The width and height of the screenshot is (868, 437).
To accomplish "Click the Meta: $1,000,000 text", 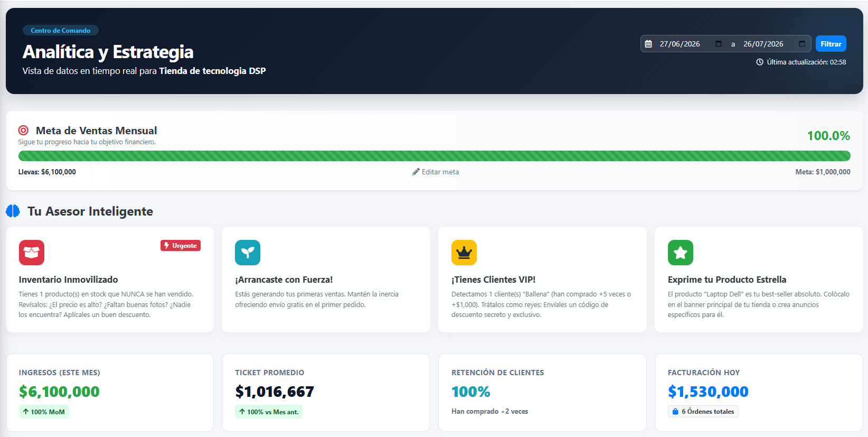I will (823, 172).
